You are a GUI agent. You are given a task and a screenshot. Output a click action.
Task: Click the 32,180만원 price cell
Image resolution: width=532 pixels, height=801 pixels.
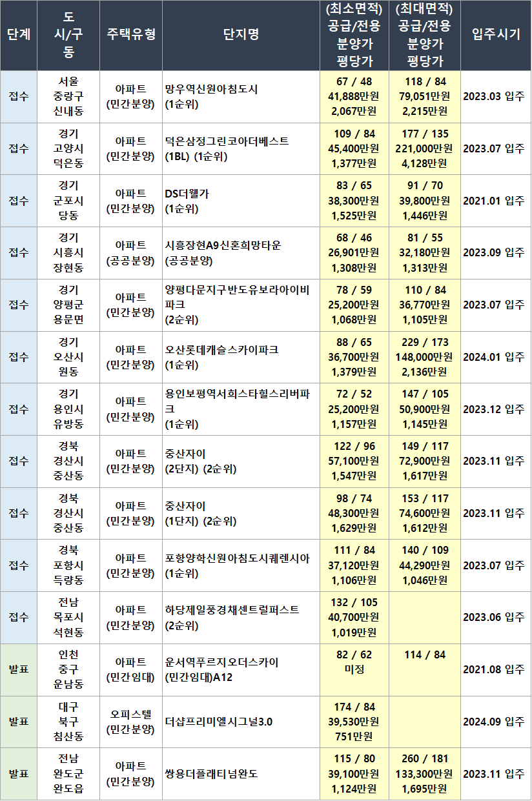pos(425,253)
